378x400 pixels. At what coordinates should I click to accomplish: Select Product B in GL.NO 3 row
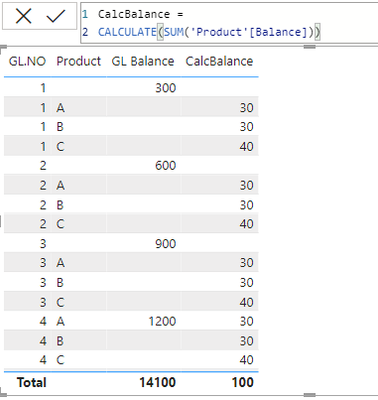[60, 283]
